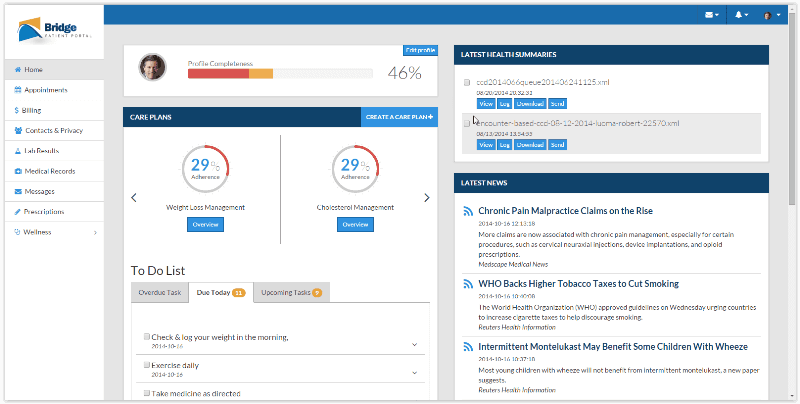The image size is (800, 404).
Task: View the encounter-based-ccd summary
Action: pyautogui.click(x=486, y=145)
